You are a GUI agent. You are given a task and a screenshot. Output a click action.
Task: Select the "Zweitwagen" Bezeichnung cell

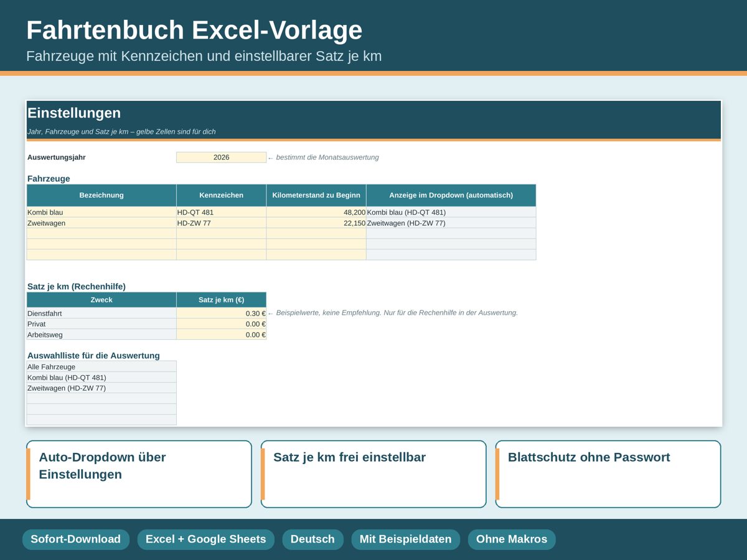click(x=101, y=223)
